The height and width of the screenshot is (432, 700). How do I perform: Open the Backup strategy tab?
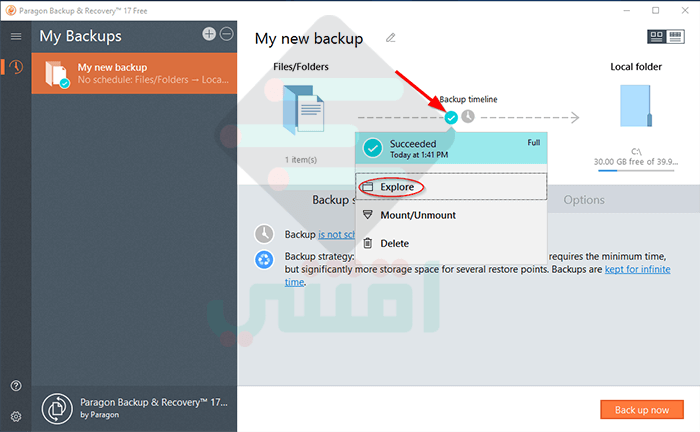[333, 200]
